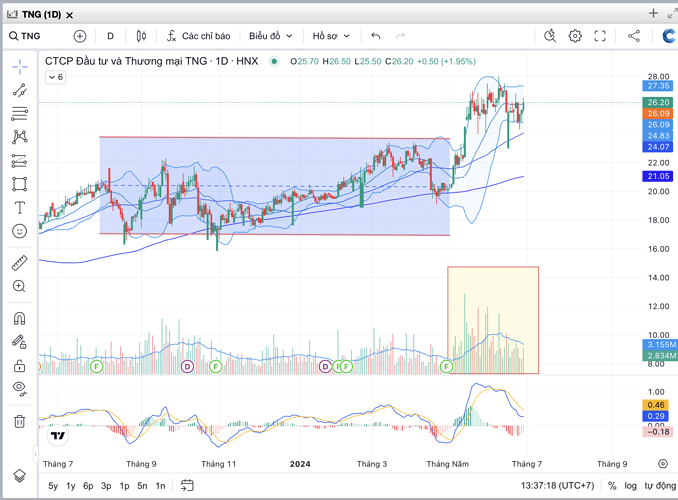
Task: Open timezone menu 13:37:18 (UTC+7)
Action: coord(557,486)
